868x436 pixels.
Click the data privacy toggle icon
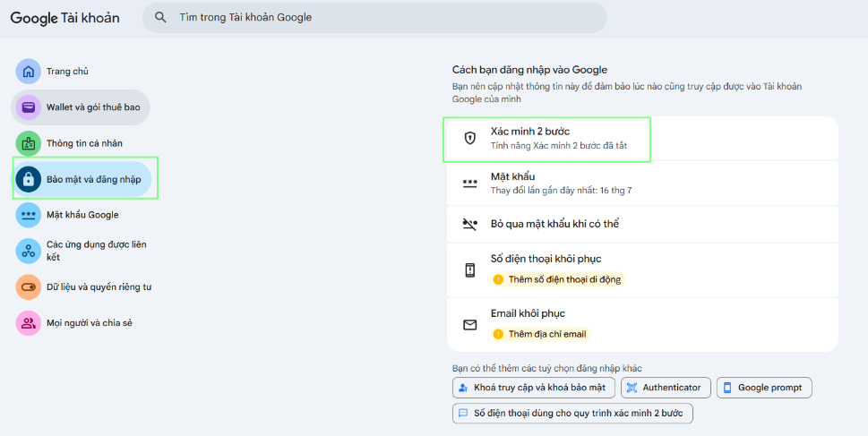pos(29,287)
